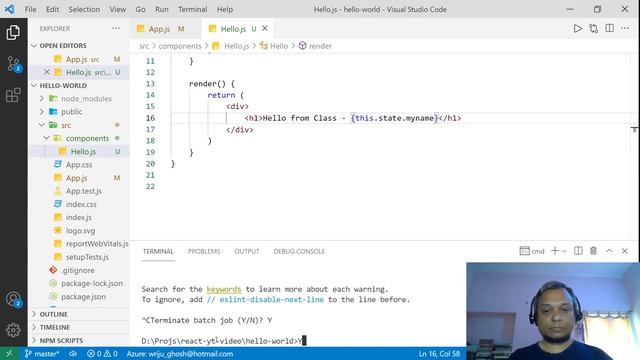Switch to the DEBUG CONSOLE tab
The image size is (640, 360).
(x=299, y=251)
